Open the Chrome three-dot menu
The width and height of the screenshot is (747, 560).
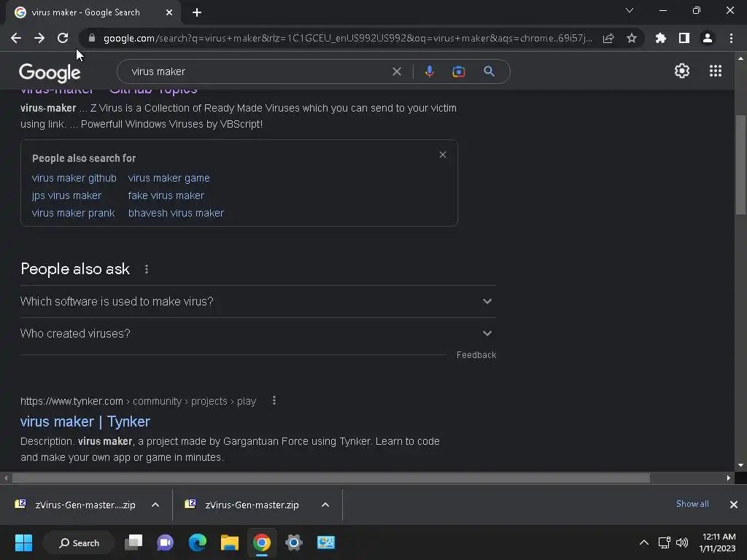[731, 38]
